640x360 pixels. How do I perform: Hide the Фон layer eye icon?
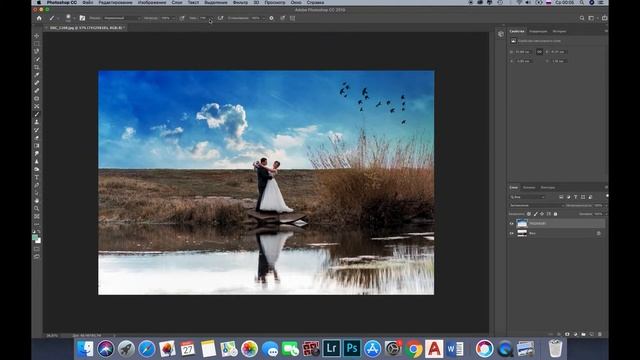[511, 233]
